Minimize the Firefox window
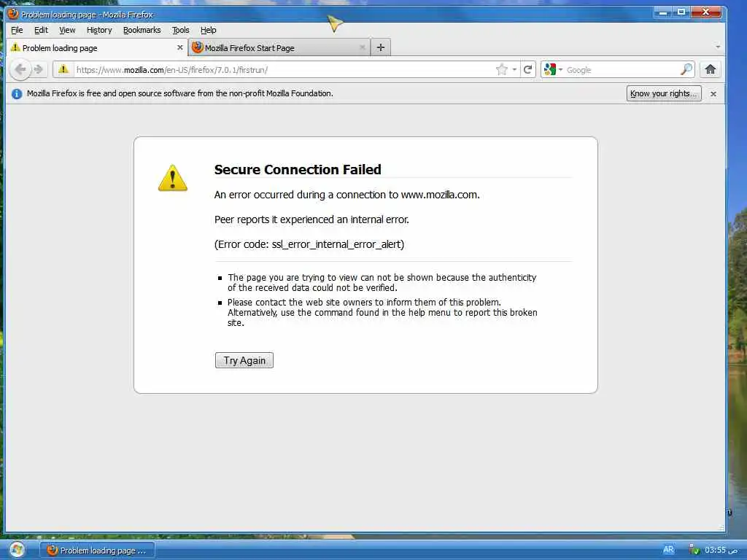 coord(662,12)
